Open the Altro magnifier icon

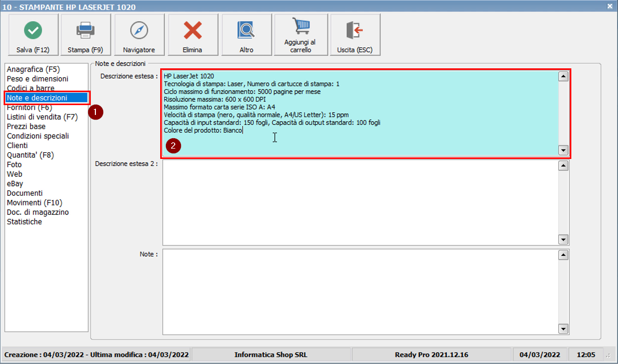pos(246,31)
